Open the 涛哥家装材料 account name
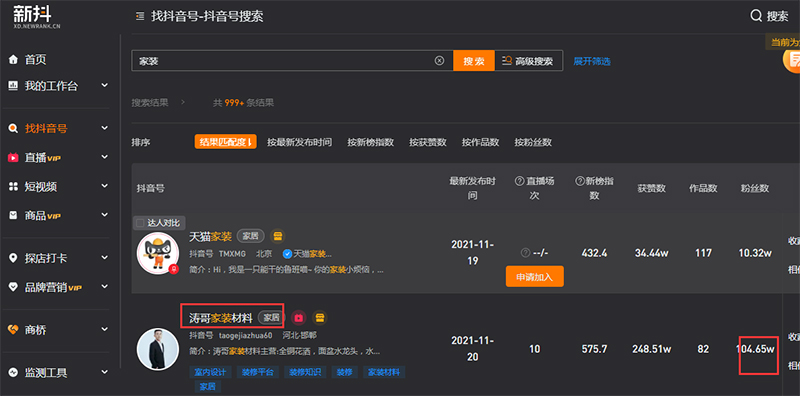Image resolution: width=800 pixels, height=396 pixels. pyautogui.click(x=220, y=318)
